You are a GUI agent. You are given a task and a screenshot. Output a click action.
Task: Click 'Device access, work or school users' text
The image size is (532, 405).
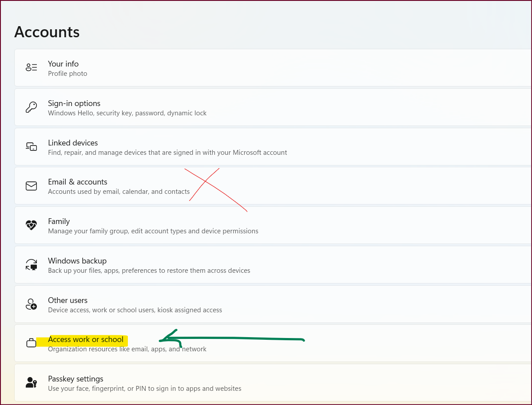[135, 310]
